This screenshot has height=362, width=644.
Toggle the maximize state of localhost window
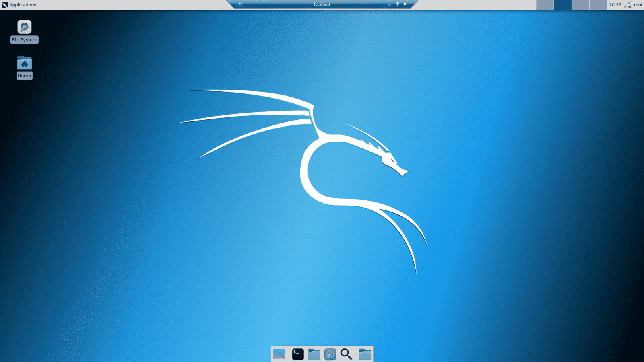click(397, 4)
